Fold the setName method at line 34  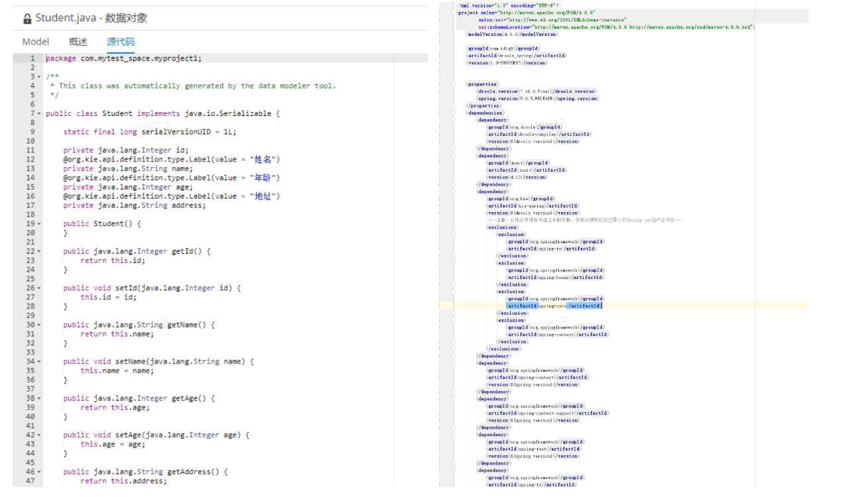[x=38, y=362]
